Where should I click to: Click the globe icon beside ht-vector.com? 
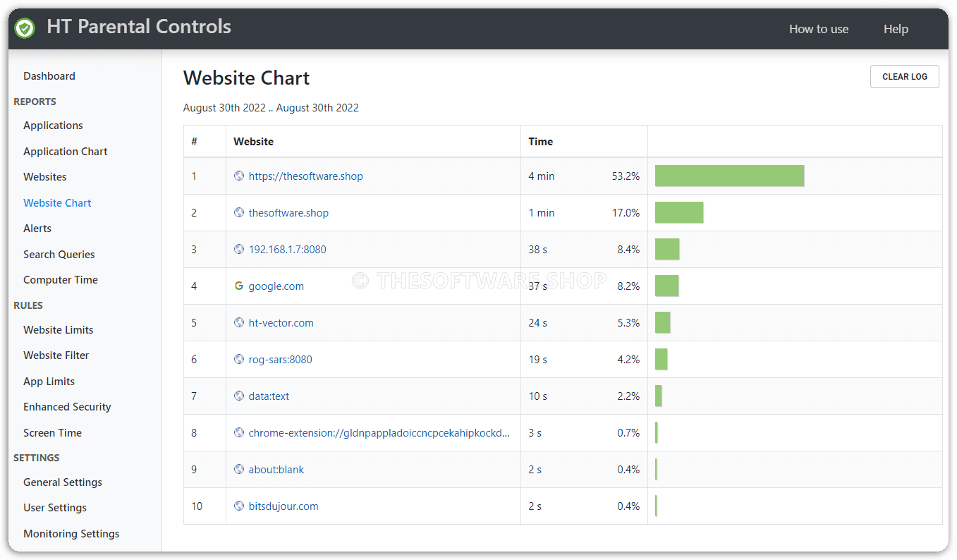239,322
